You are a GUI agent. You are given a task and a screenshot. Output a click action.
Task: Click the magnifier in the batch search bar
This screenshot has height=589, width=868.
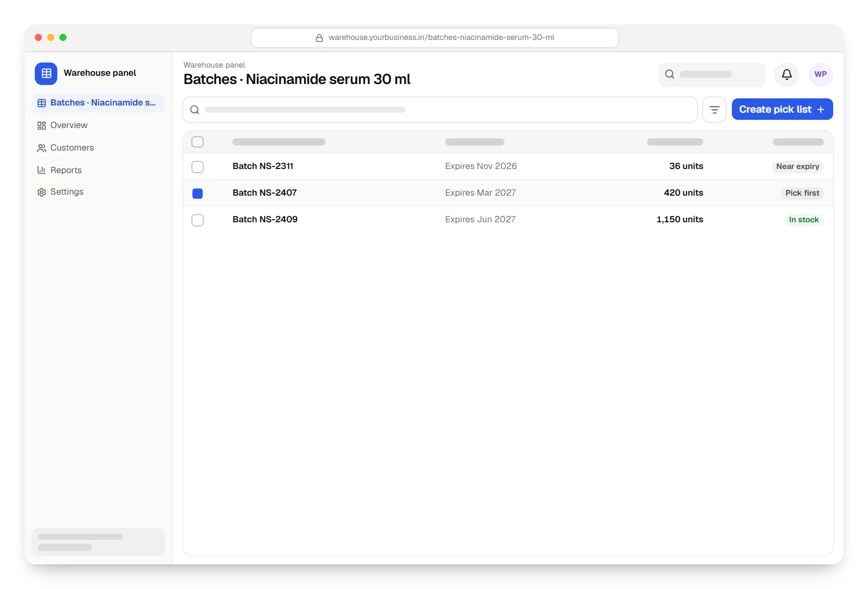[194, 110]
